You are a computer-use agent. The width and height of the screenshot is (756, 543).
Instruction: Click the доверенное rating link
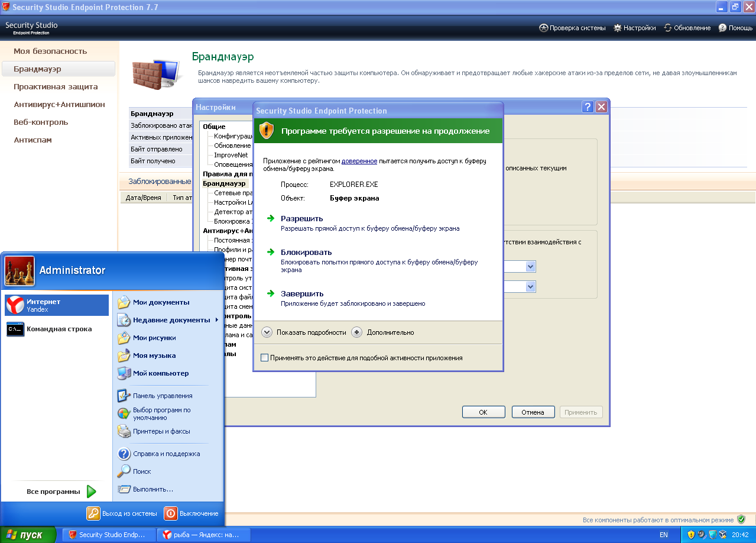pos(359,161)
